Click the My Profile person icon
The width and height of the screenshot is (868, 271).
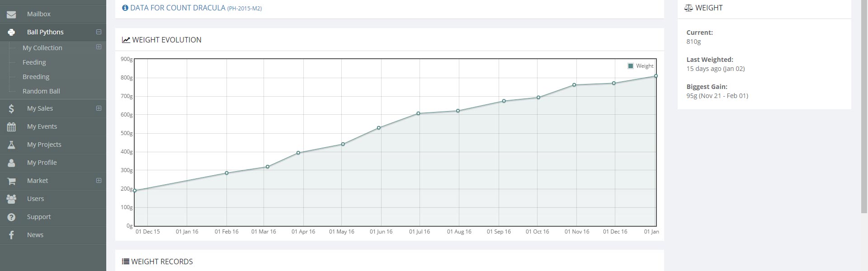coord(11,163)
